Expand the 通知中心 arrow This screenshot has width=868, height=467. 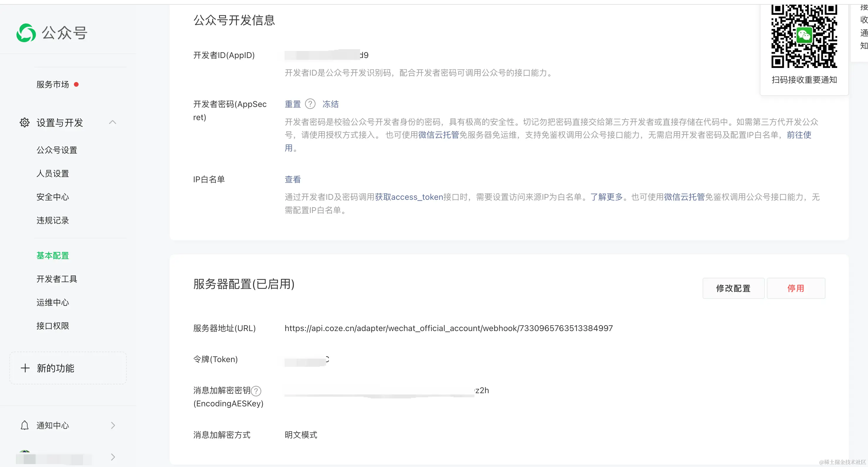pyautogui.click(x=113, y=425)
